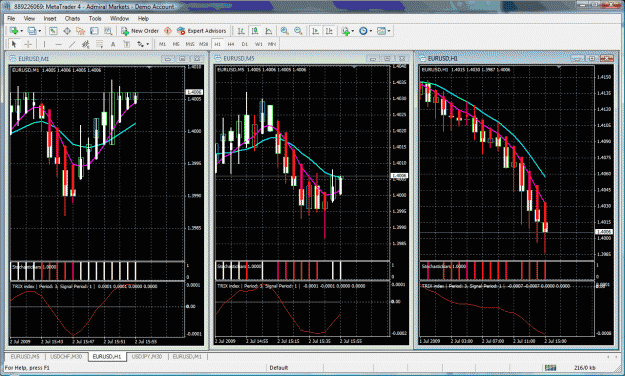Toggle the Expert Advisors button

click(x=201, y=31)
